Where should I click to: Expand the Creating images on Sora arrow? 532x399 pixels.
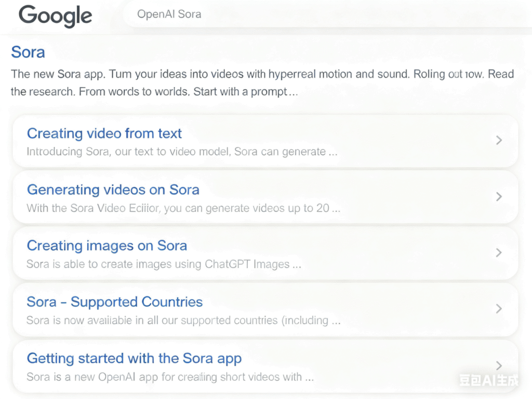coord(499,252)
